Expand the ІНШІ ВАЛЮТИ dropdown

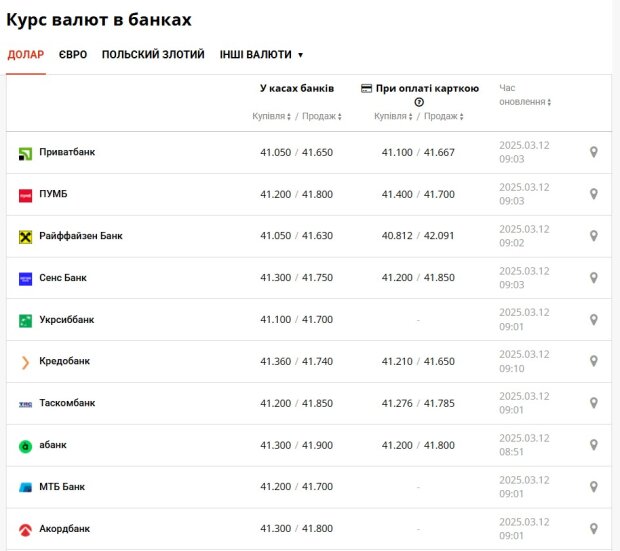point(261,55)
